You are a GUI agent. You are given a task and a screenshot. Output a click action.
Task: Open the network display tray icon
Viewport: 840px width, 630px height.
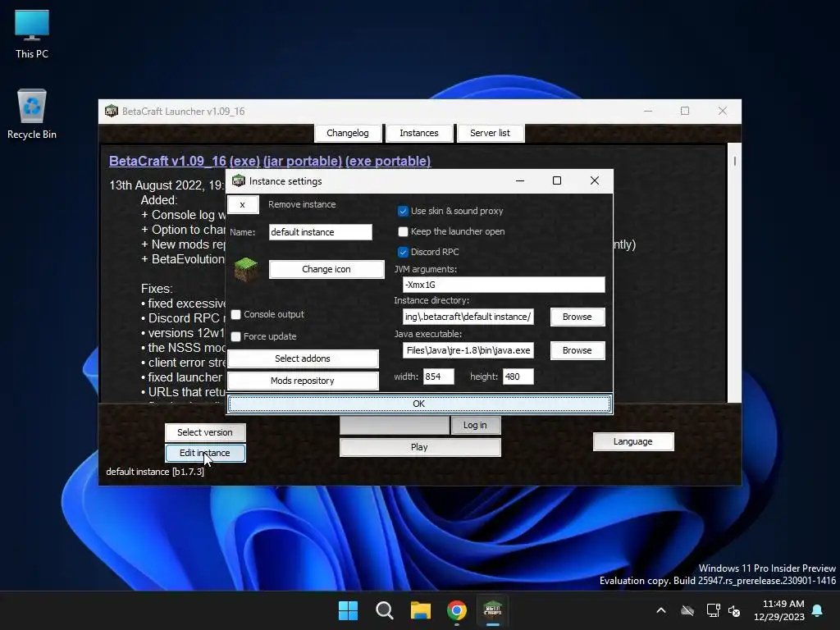tap(713, 610)
